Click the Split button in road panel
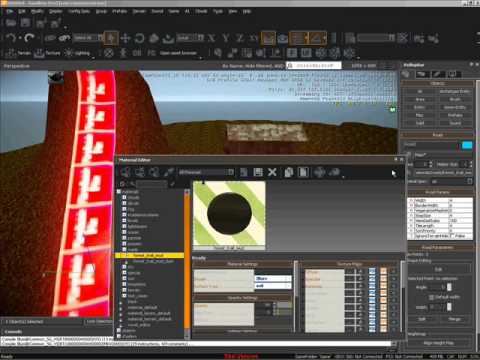The height and width of the screenshot is (360, 480). click(422, 319)
